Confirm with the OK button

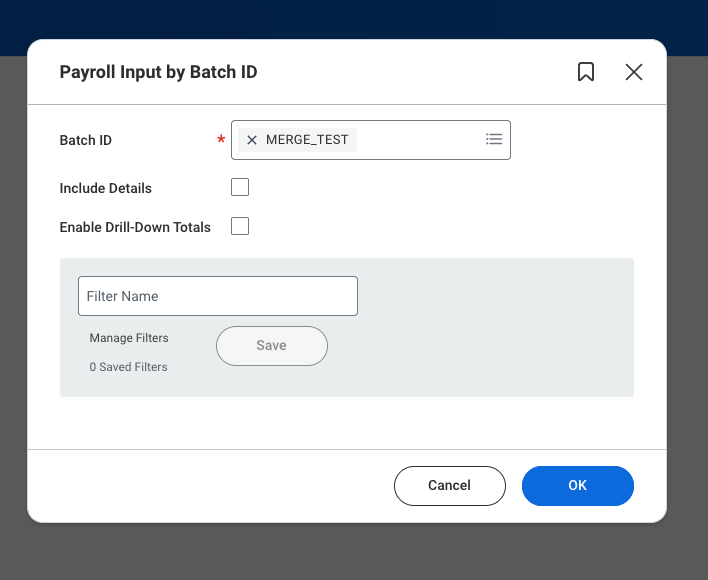click(x=578, y=486)
